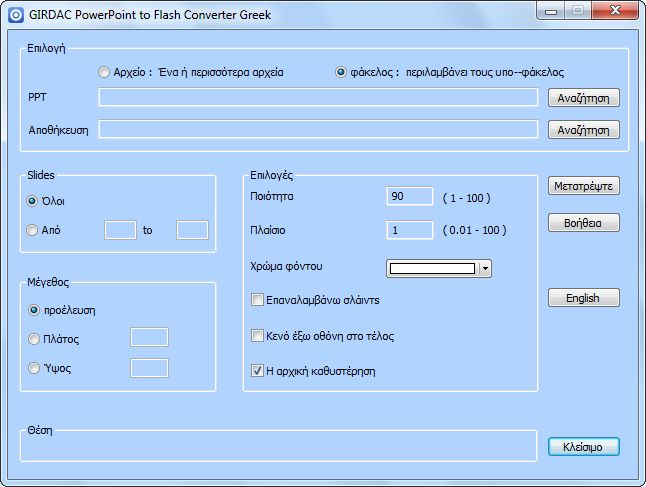Viewport: 646px width, 487px height.
Task: Minimize the GIRDAC converter window
Action: 550,11
